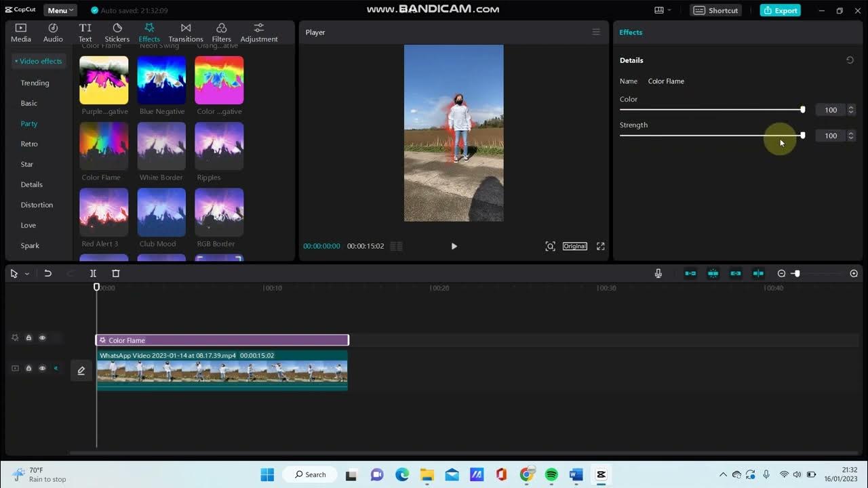This screenshot has width=868, height=488.
Task: Select the Basic effects category
Action: click(29, 103)
